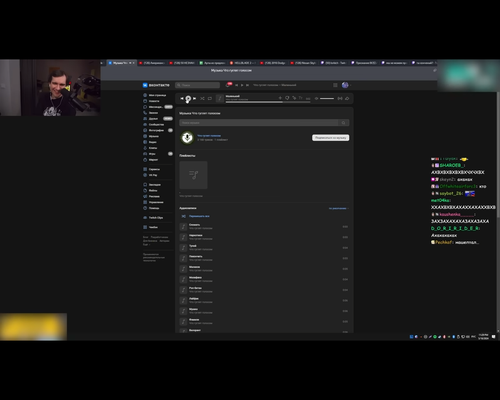Click the share arrow icon in player
500x400 pixels.
[347, 98]
